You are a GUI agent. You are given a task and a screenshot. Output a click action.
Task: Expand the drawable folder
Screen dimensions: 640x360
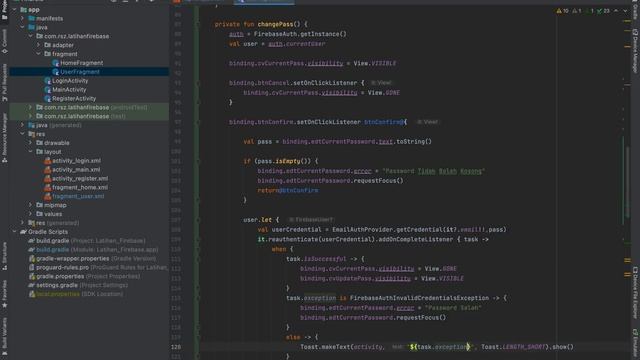[x=31, y=143]
